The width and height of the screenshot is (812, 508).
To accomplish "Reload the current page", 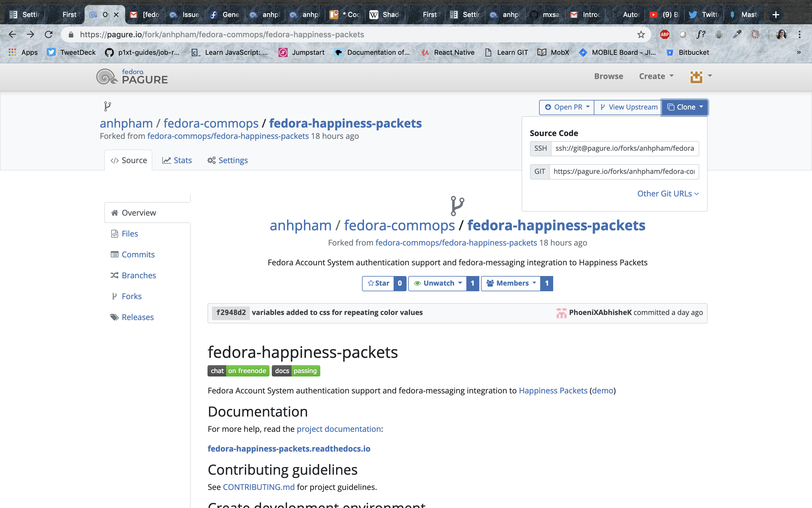I will pyautogui.click(x=49, y=34).
